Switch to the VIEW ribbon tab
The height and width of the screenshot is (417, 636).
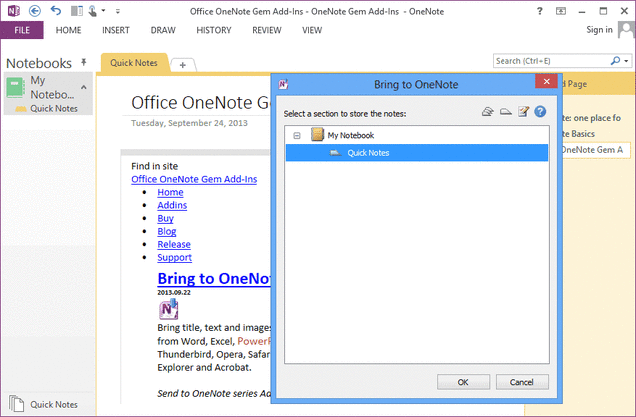click(312, 30)
